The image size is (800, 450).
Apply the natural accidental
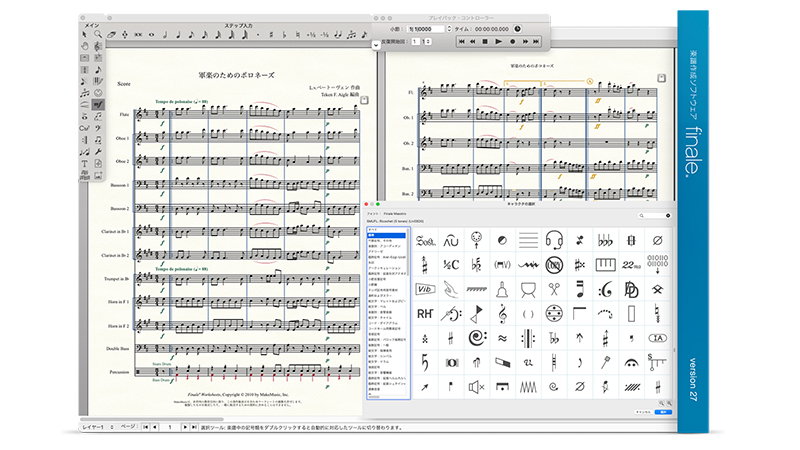pos(297,35)
